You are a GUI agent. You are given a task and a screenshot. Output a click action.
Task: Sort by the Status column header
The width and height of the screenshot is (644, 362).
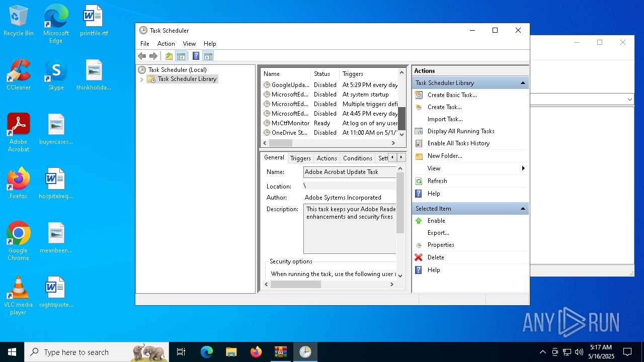click(x=325, y=74)
